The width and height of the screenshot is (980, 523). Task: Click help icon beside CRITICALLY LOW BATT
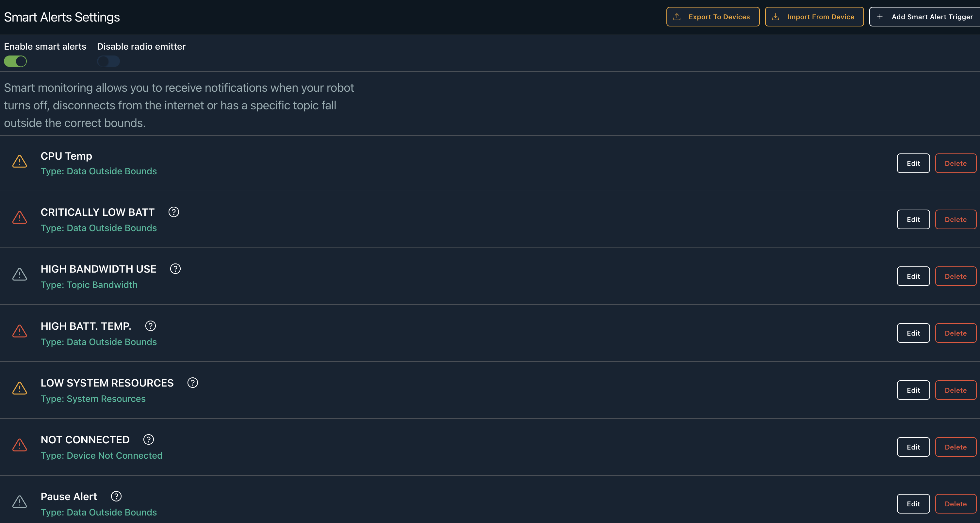point(173,212)
